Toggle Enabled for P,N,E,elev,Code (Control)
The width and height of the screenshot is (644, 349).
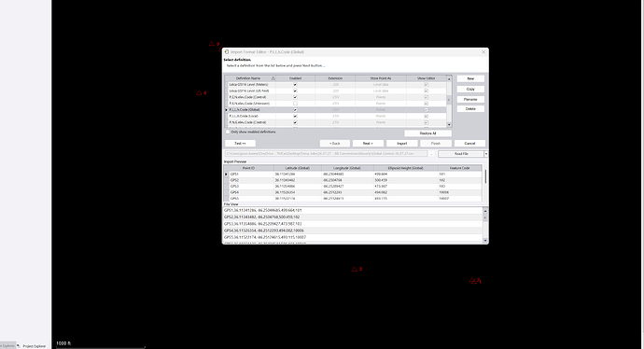tap(295, 122)
